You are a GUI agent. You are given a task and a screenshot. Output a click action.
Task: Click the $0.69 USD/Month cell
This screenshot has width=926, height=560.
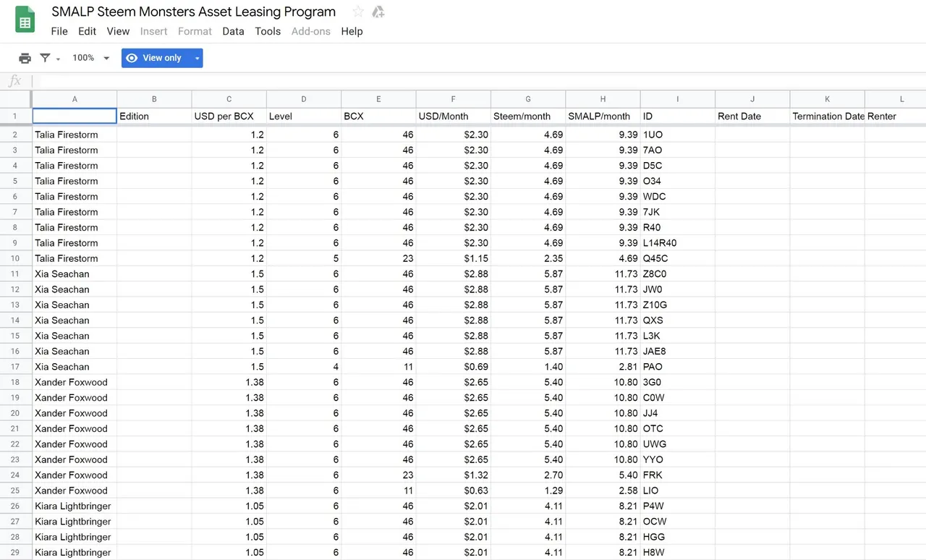(x=453, y=367)
